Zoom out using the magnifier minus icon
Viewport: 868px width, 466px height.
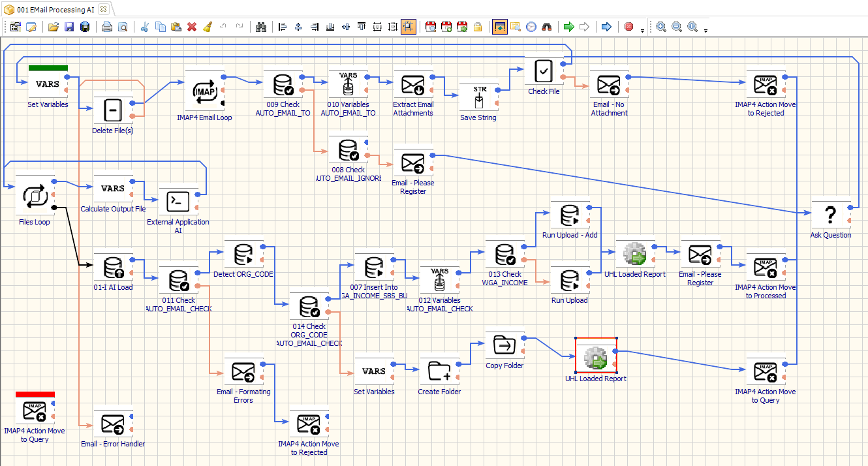677,26
